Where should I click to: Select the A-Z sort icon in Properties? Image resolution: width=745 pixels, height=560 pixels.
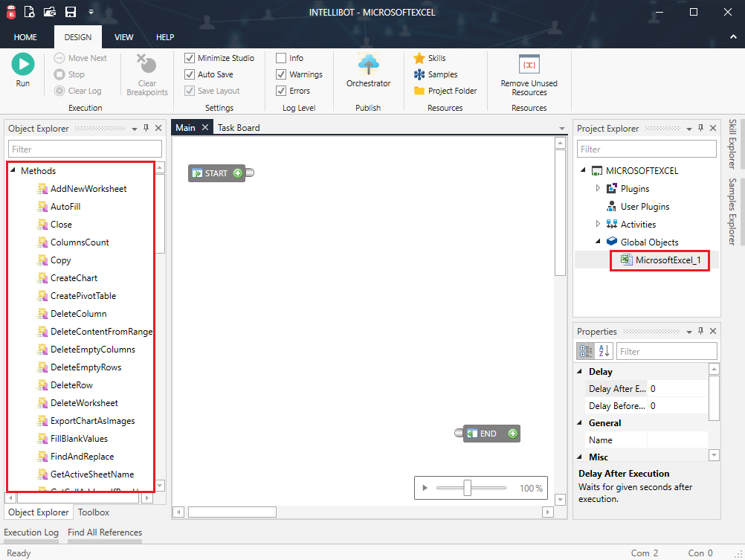[x=604, y=350]
